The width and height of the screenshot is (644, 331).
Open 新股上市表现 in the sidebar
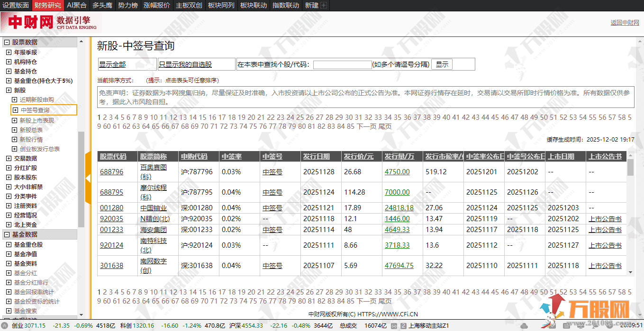tap(36, 120)
